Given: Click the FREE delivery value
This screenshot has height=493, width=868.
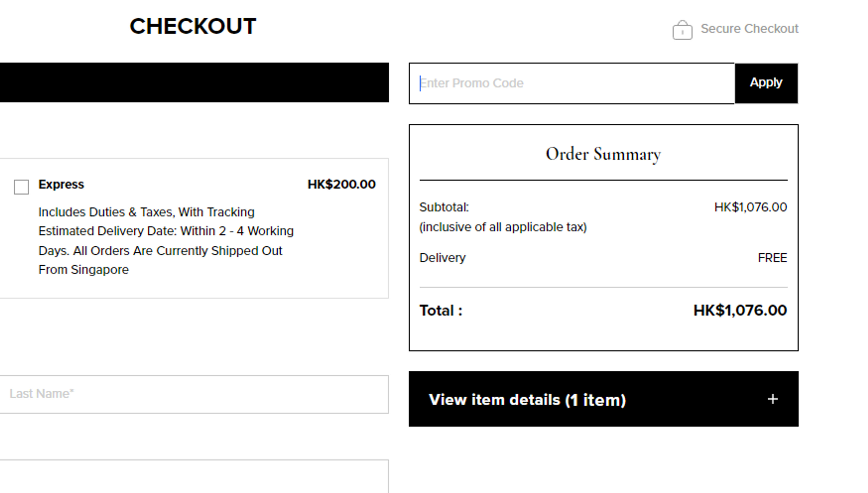Looking at the screenshot, I should (772, 258).
